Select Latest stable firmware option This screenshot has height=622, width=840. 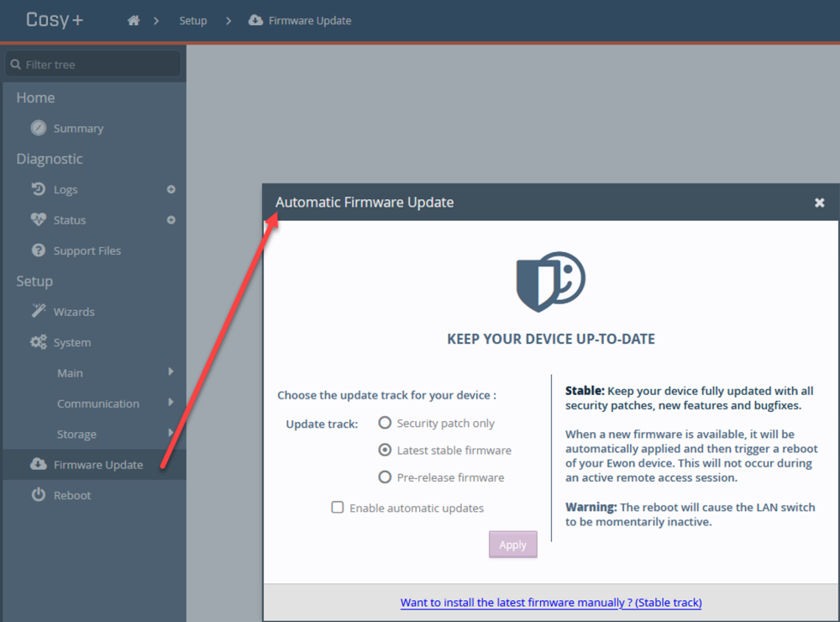tap(385, 450)
